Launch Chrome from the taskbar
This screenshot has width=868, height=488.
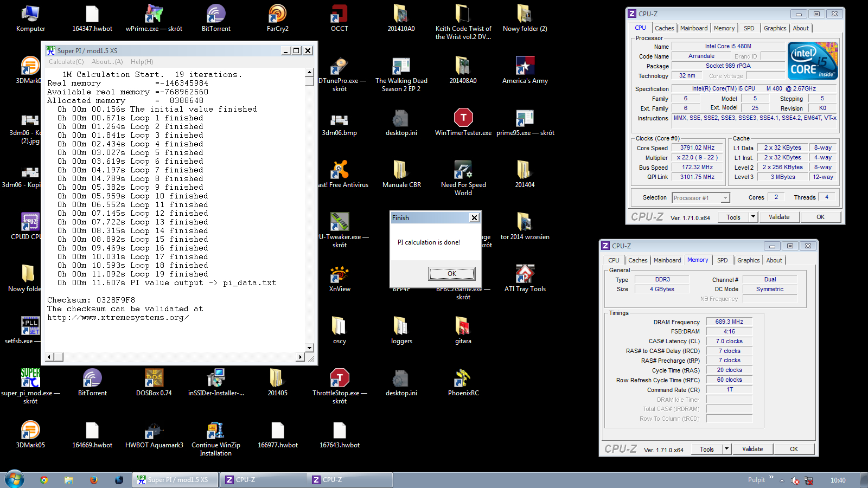(44, 480)
